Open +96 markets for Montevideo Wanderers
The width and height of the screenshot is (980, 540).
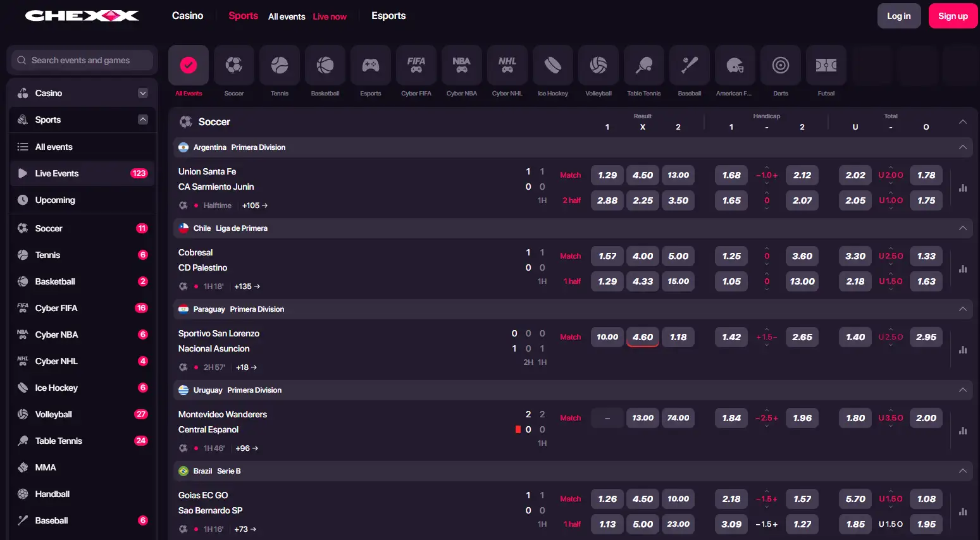247,448
